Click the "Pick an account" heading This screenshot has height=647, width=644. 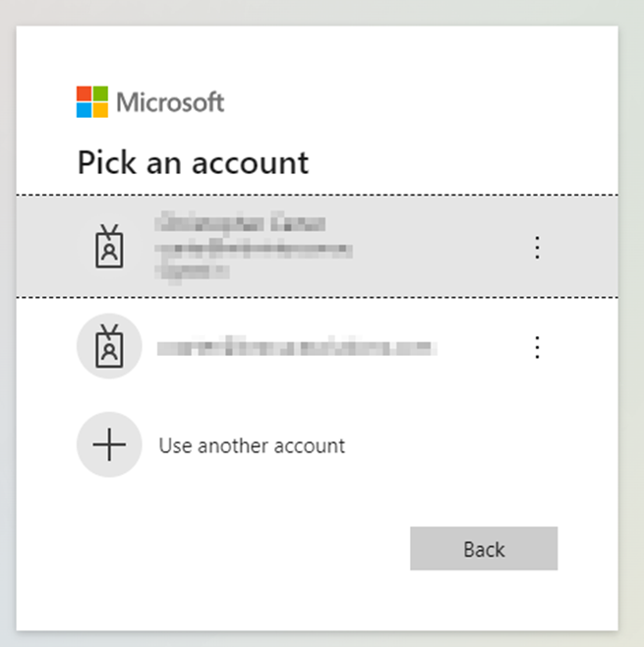coord(193,161)
